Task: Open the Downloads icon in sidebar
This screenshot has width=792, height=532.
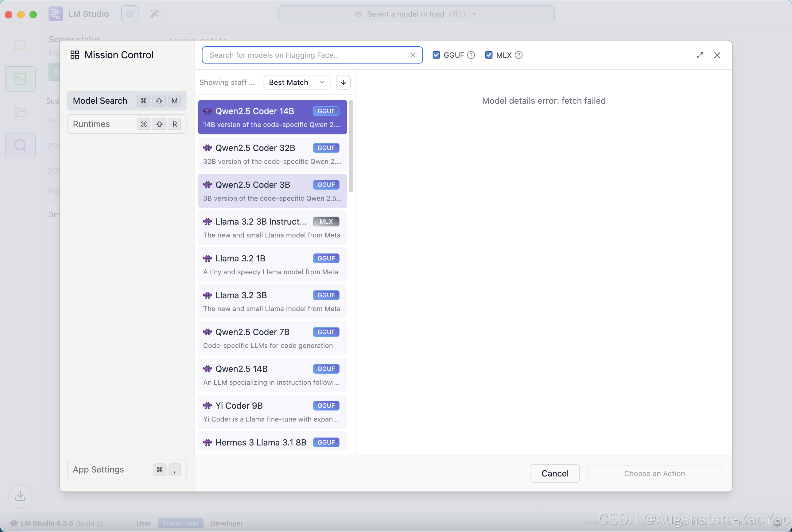Action: pos(20,496)
